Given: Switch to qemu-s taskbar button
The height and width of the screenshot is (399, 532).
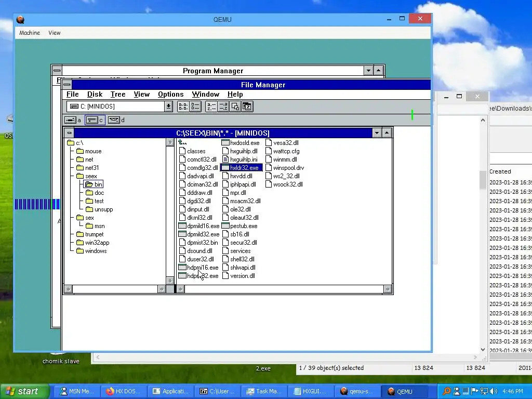Looking at the screenshot, I should point(357,391).
